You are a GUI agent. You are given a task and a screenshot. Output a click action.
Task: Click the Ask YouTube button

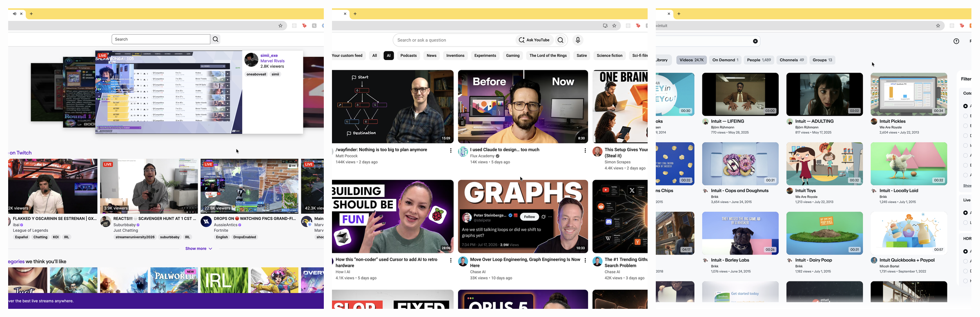(x=534, y=40)
